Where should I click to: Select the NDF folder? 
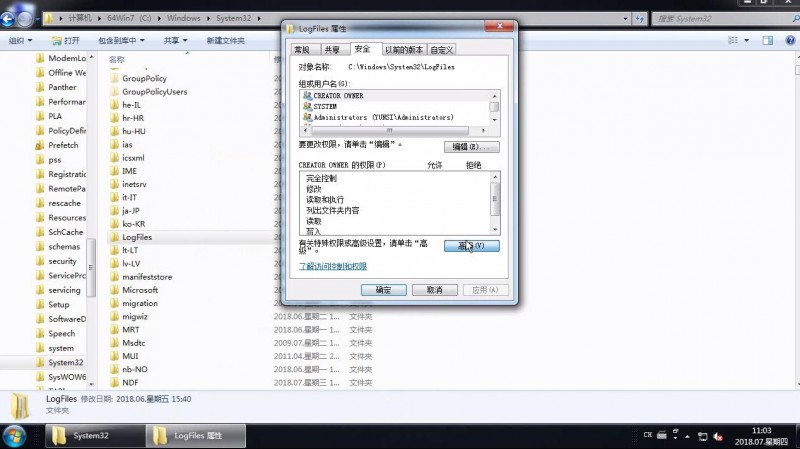pyautogui.click(x=130, y=383)
